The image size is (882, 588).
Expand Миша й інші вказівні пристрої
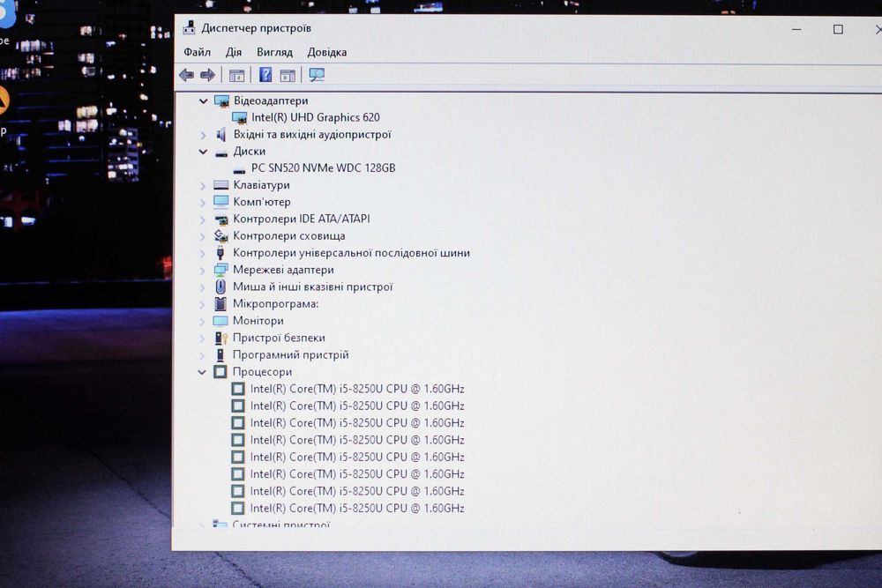click(203, 287)
